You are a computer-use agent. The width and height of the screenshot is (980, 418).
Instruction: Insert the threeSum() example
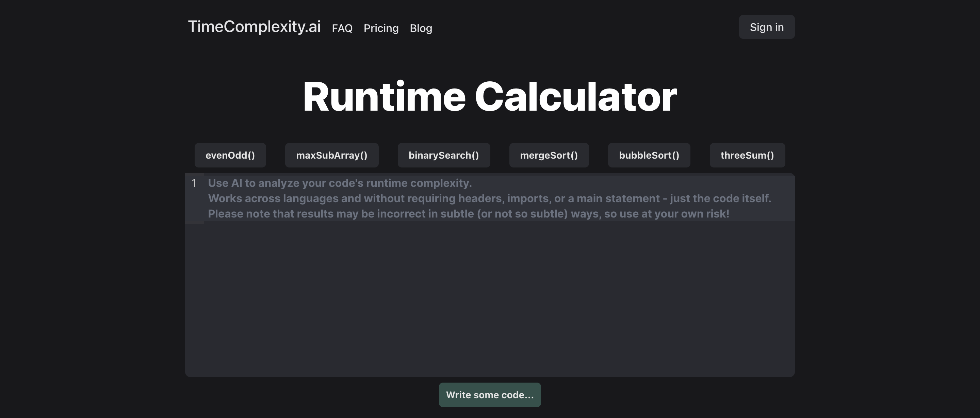747,155
